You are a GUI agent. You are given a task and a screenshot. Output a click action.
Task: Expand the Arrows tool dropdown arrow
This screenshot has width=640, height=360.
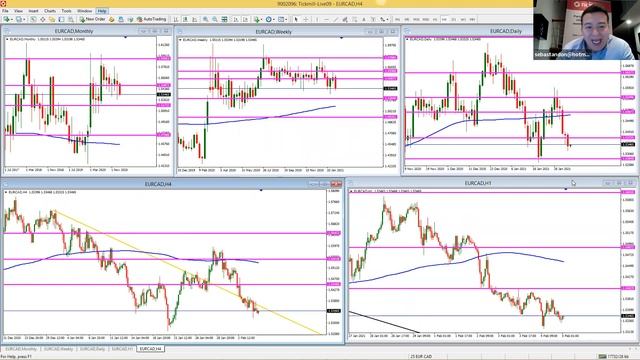tap(387, 19)
